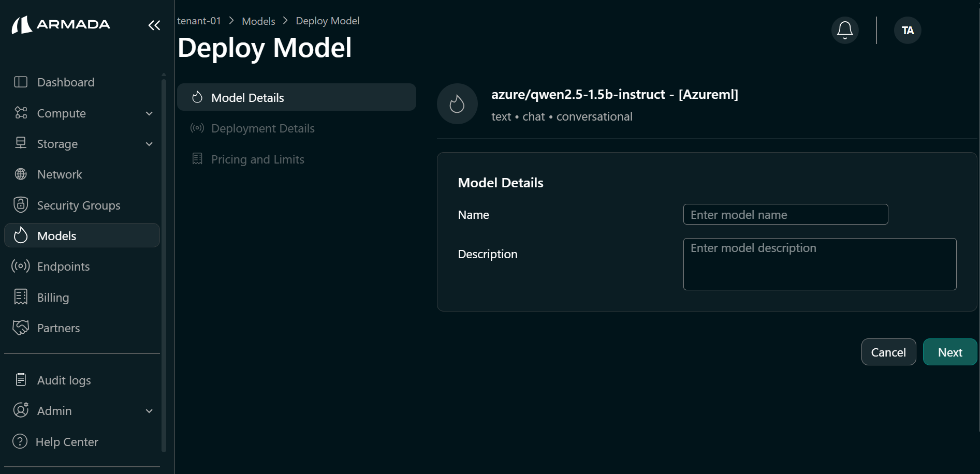Click the Endpoints broadcast icon in sidebar
Image resolution: width=980 pixels, height=474 pixels.
pyautogui.click(x=21, y=266)
